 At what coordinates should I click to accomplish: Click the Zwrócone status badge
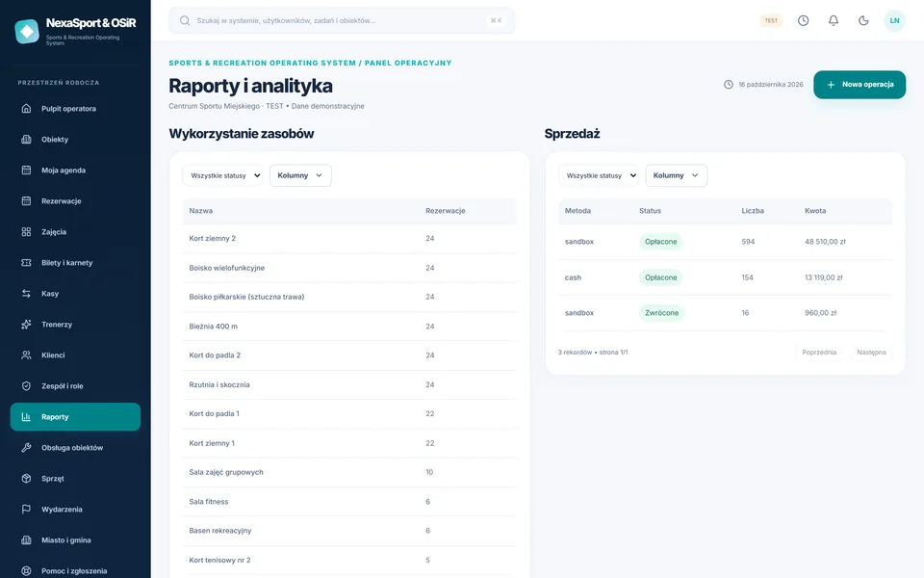coord(661,313)
